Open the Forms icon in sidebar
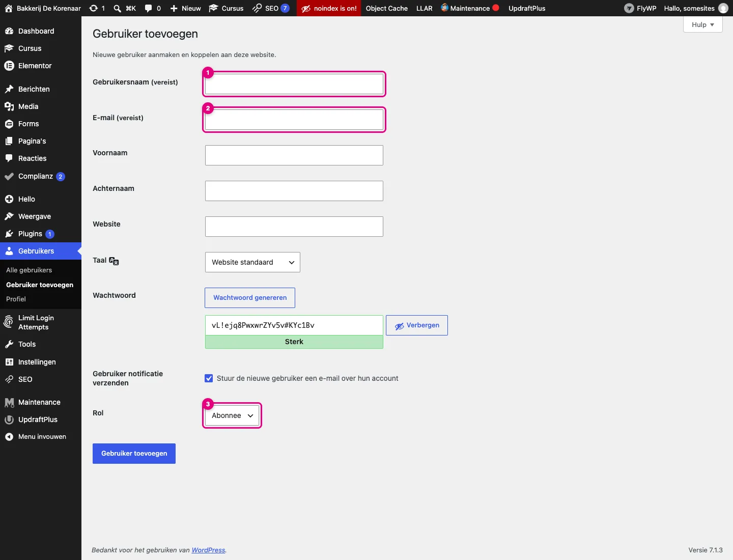This screenshot has width=733, height=560. (x=9, y=124)
